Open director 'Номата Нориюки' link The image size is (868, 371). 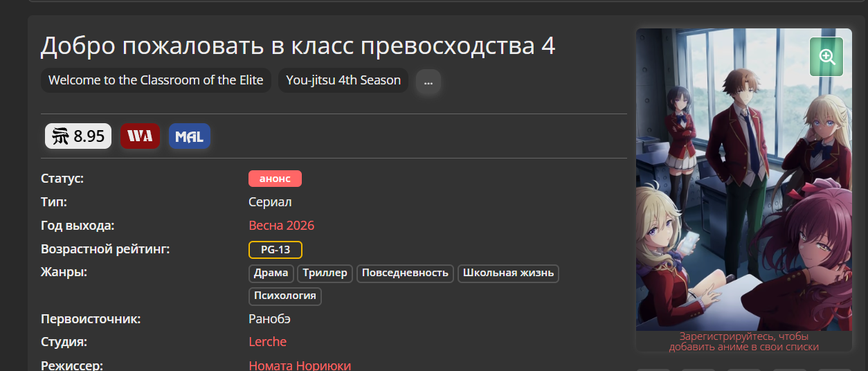click(x=300, y=365)
